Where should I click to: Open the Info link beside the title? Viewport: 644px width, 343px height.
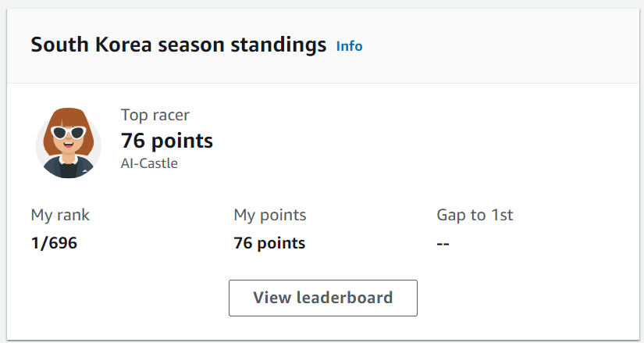[x=349, y=46]
